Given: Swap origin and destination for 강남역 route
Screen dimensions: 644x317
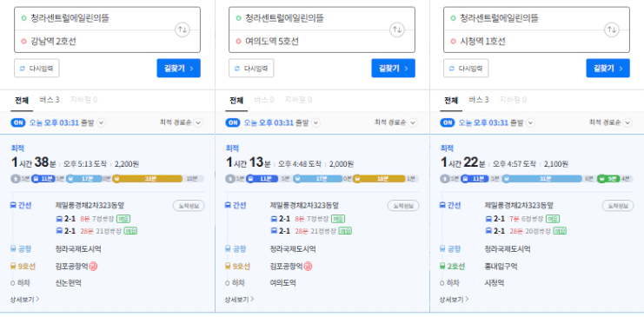Looking at the screenshot, I should click(183, 30).
